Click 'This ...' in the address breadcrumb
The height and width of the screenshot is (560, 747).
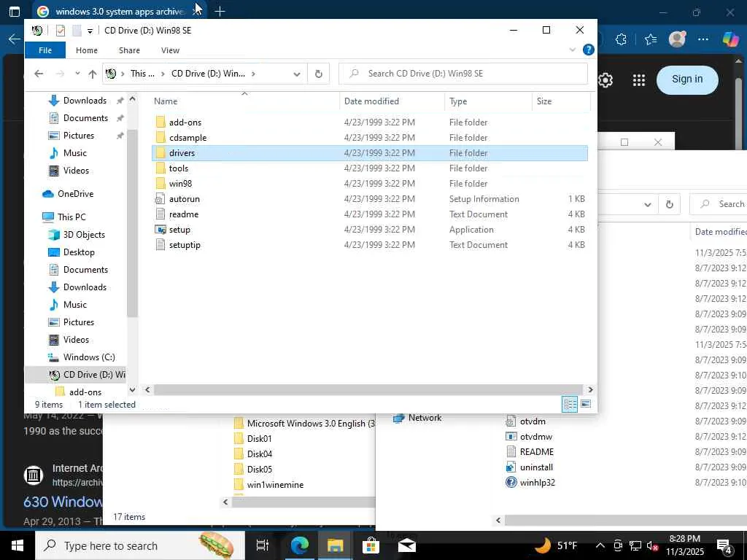pyautogui.click(x=142, y=74)
